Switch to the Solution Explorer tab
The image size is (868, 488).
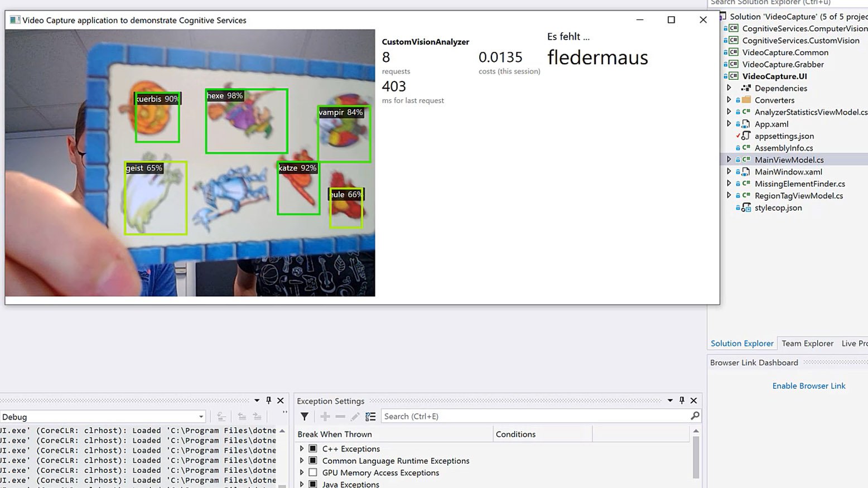(742, 343)
